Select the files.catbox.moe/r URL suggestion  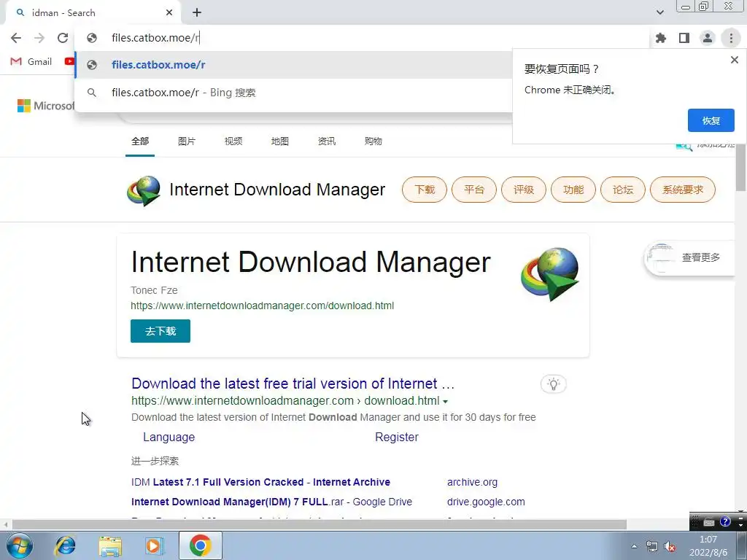(293, 65)
